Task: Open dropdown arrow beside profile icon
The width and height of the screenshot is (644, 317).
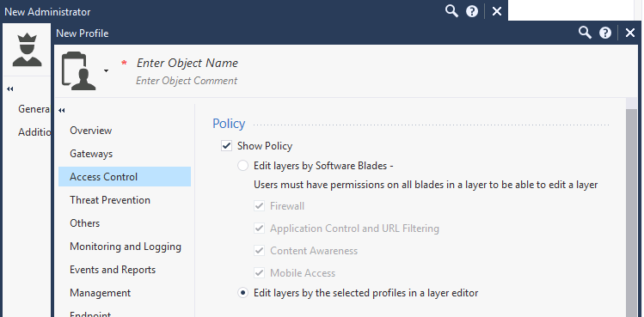Action: click(107, 71)
